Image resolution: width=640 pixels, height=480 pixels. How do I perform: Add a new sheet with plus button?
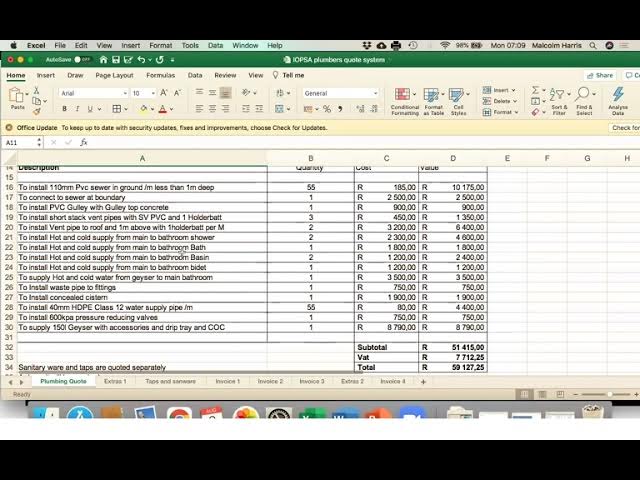click(x=423, y=382)
